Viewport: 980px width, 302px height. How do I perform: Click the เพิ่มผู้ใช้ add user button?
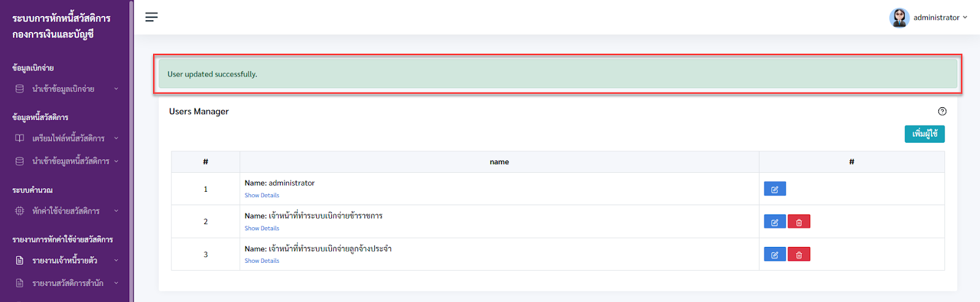point(924,134)
